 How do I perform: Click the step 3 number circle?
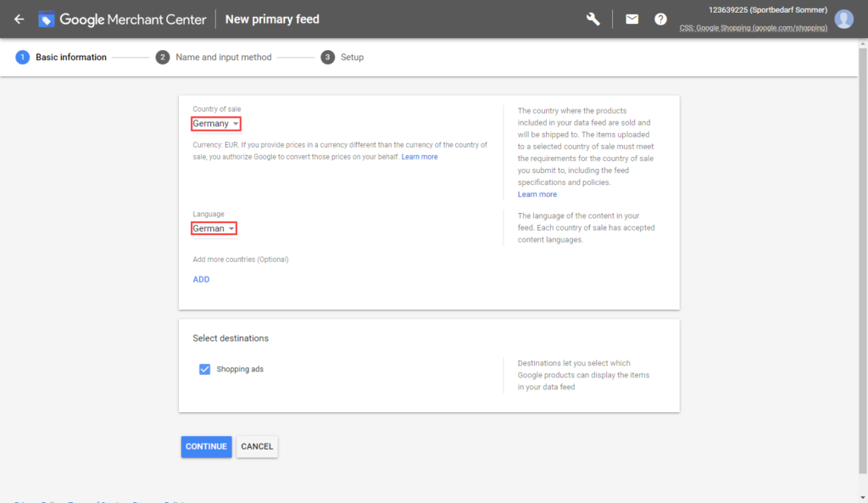(x=327, y=57)
